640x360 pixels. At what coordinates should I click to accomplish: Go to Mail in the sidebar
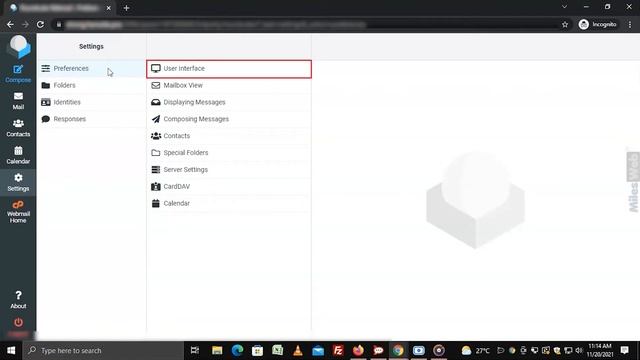click(18, 101)
